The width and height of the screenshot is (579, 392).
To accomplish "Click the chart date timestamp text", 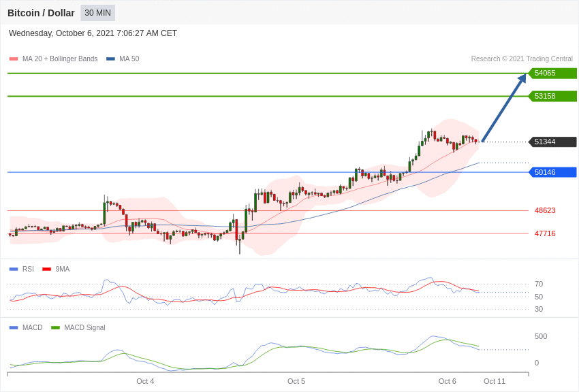I will click(93, 33).
